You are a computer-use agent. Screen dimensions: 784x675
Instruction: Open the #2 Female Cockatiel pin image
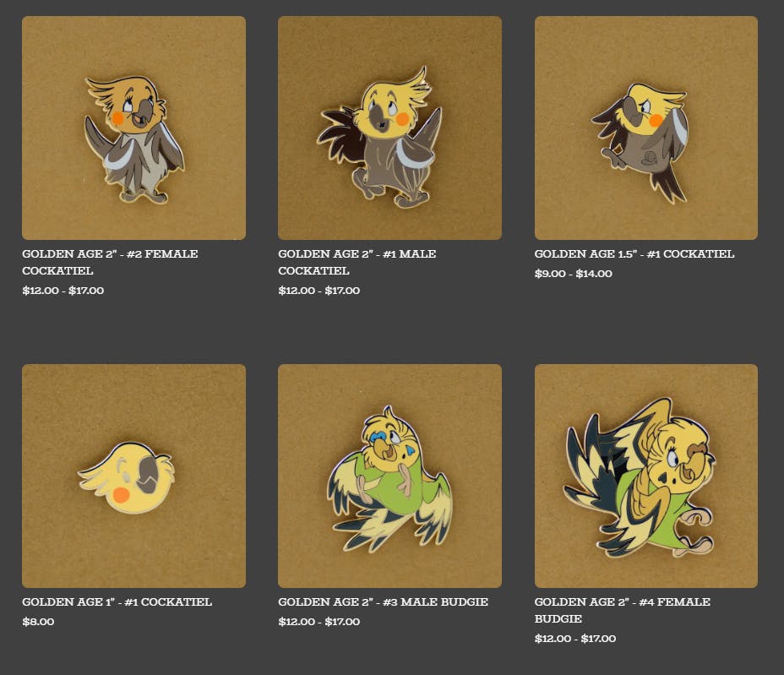[x=133, y=128]
